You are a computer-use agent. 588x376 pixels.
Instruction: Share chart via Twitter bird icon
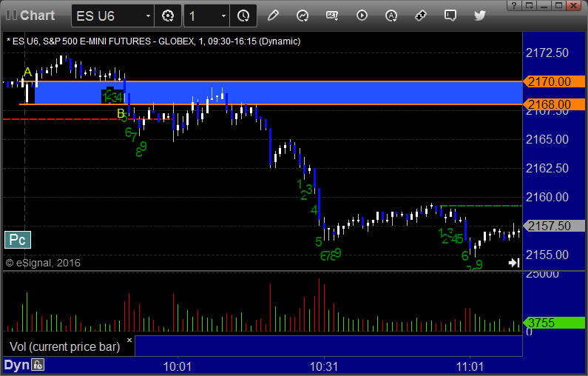click(x=479, y=16)
